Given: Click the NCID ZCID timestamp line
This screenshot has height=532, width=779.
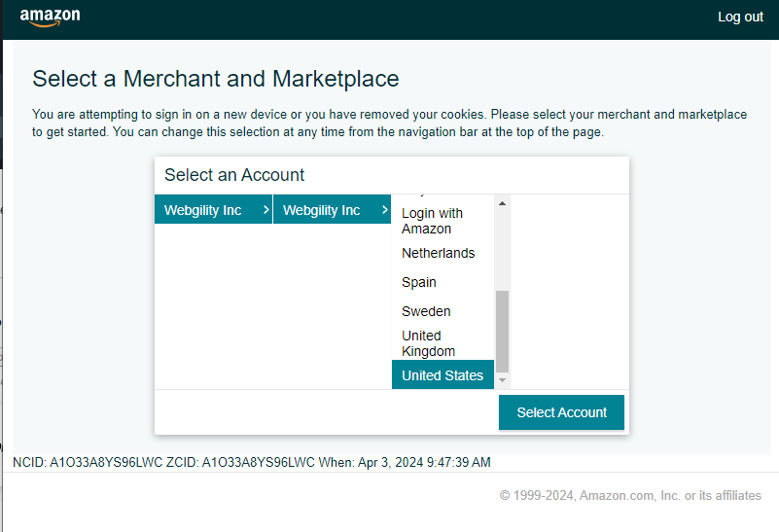Looking at the screenshot, I should (x=251, y=462).
